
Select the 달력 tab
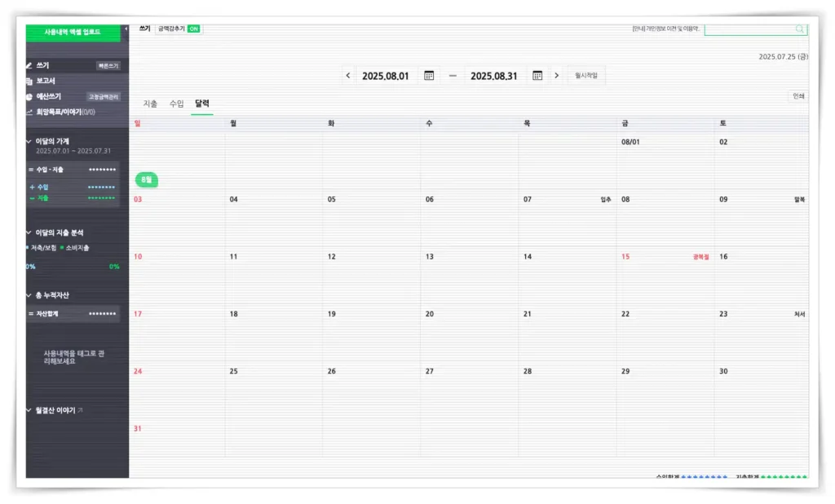coord(202,104)
